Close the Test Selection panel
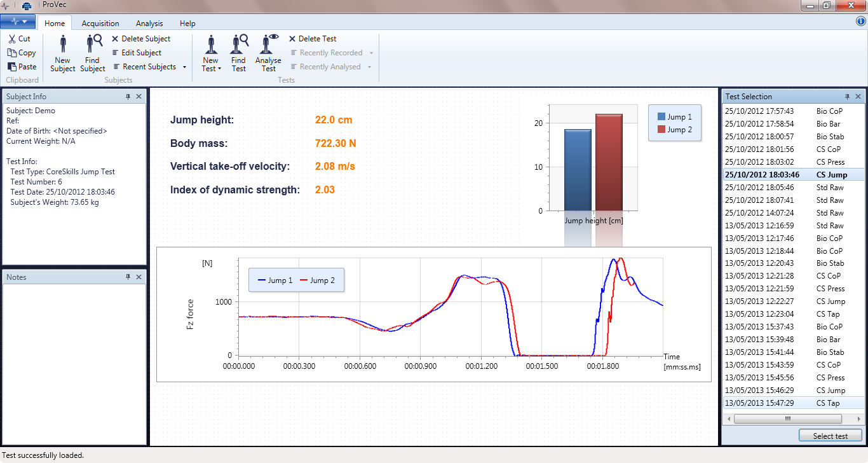Screen dimensions: 868x463 click(858, 97)
